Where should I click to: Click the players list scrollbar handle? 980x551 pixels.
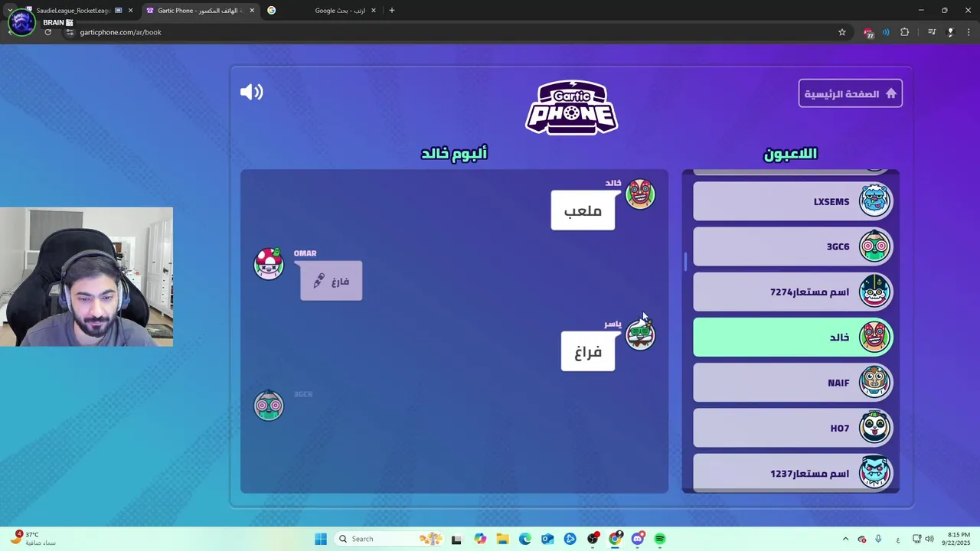pos(686,262)
